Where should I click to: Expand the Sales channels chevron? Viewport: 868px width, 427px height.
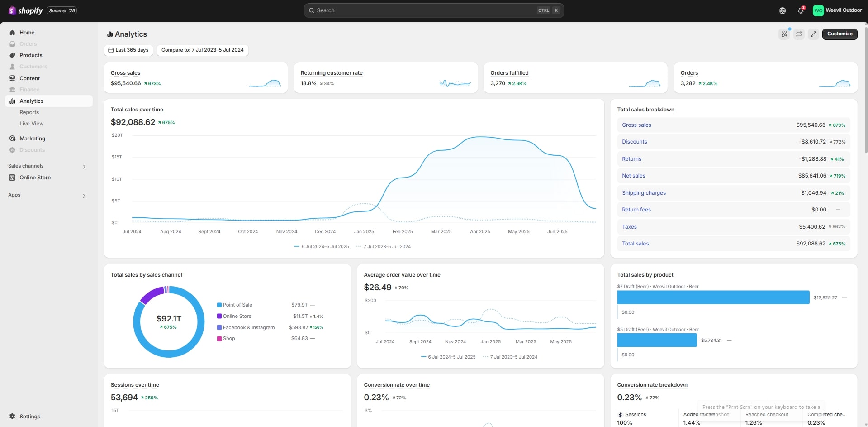84,167
